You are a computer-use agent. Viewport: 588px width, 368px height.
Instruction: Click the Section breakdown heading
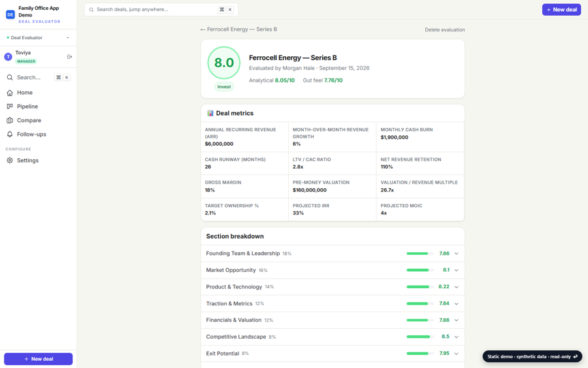[235, 237]
